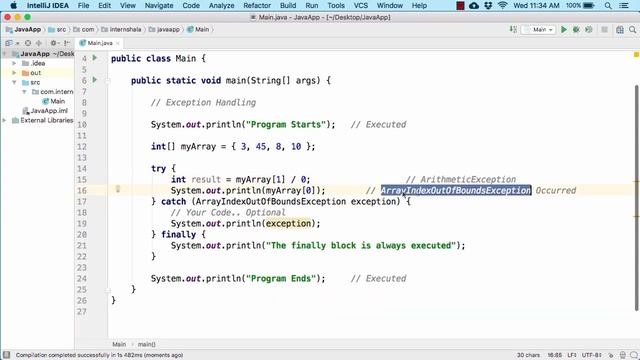Screen dimensions: 640x360
Task: Click main() in bottom editor breadcrumb
Action: click(x=147, y=344)
